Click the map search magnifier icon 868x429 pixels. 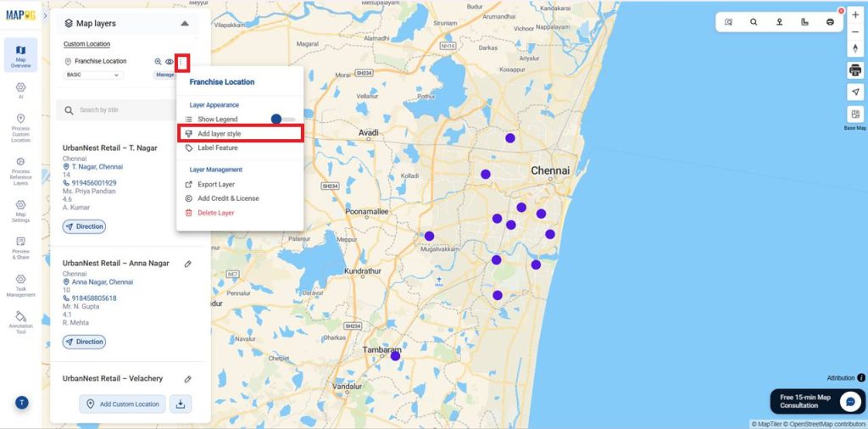pyautogui.click(x=754, y=22)
